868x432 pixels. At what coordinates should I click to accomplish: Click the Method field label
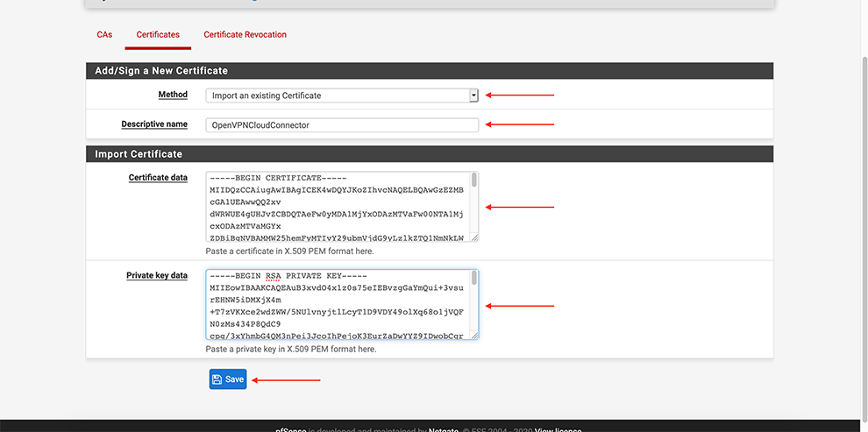[173, 95]
